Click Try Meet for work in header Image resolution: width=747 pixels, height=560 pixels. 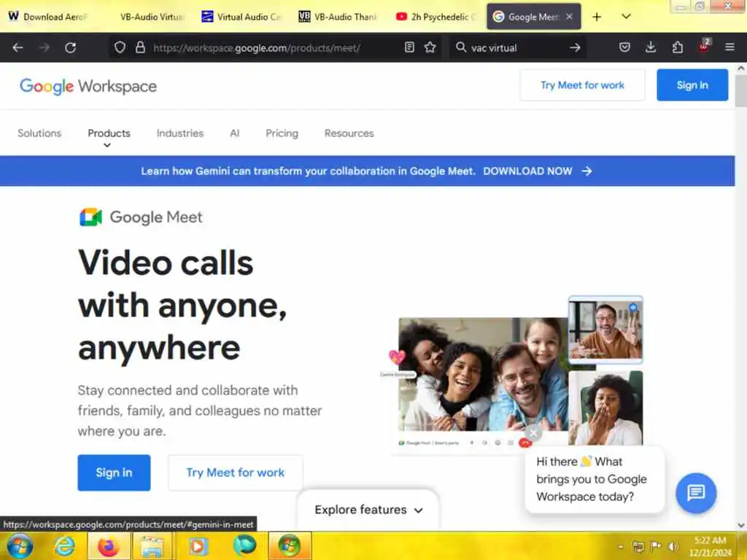click(x=582, y=85)
